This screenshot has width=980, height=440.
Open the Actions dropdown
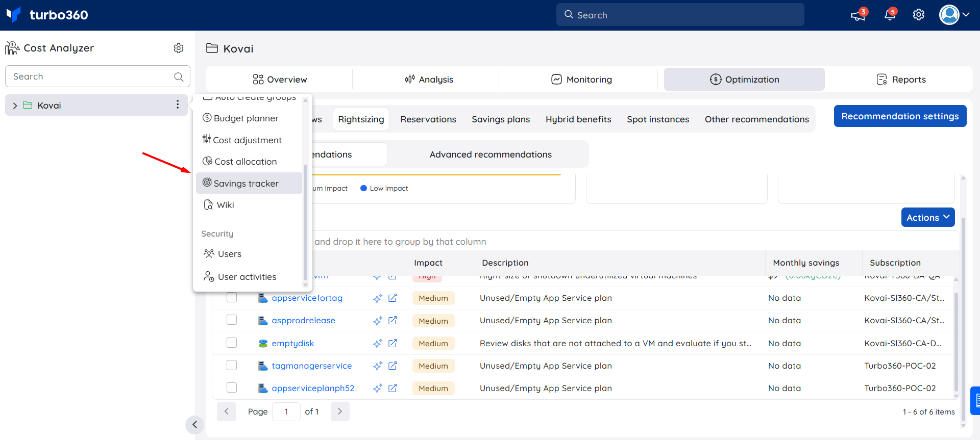click(x=928, y=217)
